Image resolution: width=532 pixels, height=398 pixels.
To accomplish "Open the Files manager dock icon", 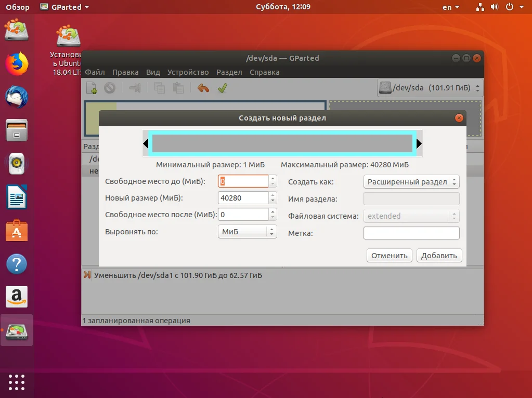I will click(16, 130).
